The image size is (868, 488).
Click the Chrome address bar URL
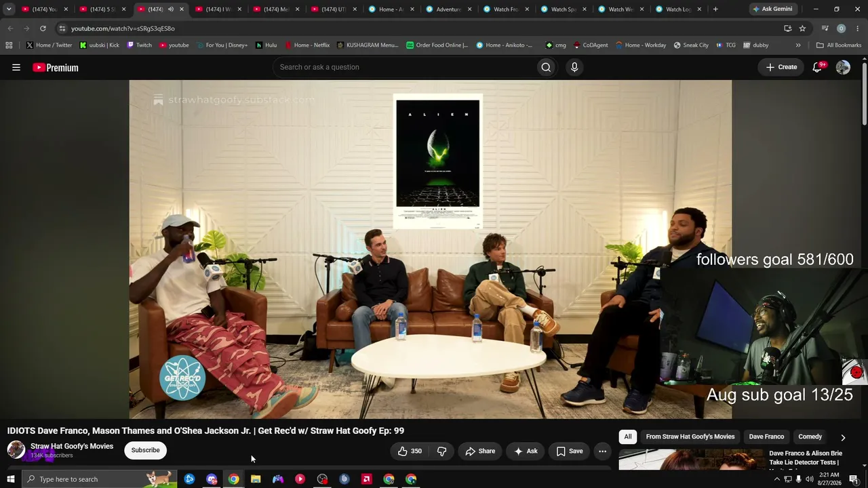pos(123,28)
